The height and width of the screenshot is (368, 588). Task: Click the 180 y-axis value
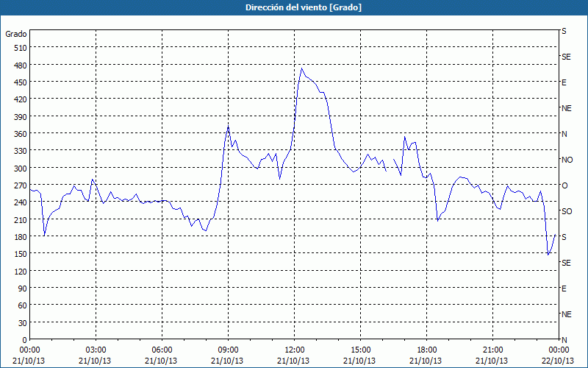coord(21,236)
